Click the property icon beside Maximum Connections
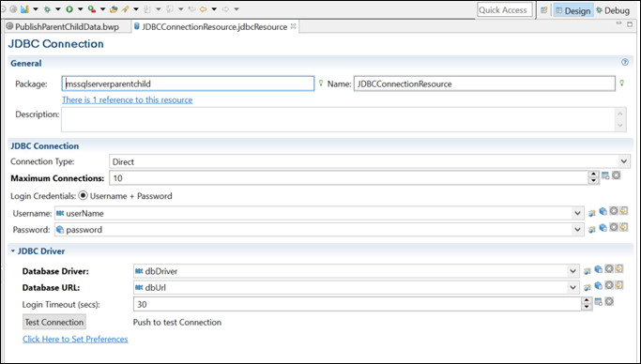This screenshot has height=364, width=641. tap(605, 175)
